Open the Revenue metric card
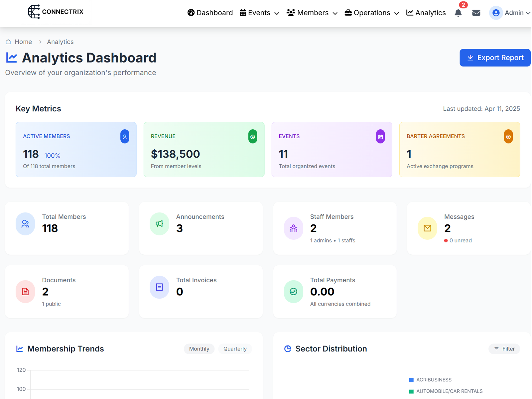This screenshot has width=532, height=399. coord(204,150)
